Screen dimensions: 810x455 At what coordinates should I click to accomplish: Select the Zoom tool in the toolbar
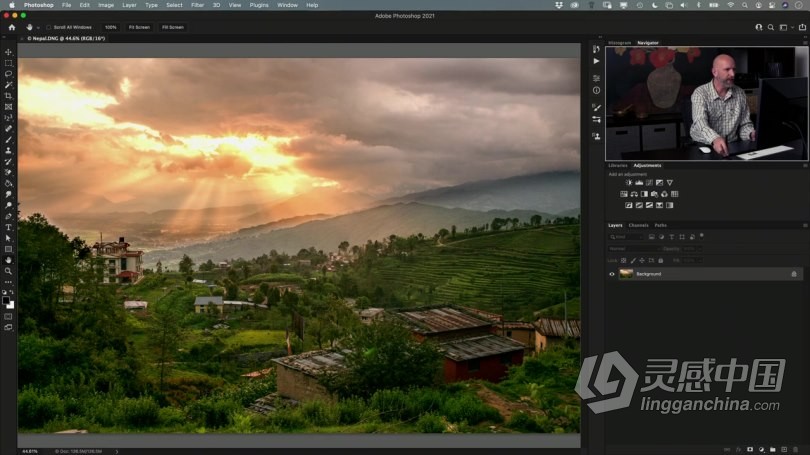coord(9,270)
